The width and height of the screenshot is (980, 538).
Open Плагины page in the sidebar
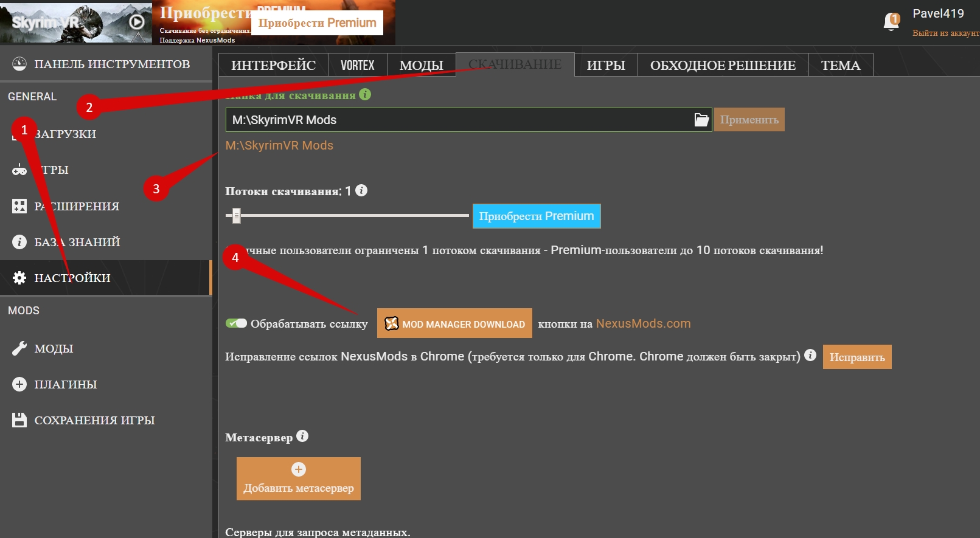click(106, 384)
